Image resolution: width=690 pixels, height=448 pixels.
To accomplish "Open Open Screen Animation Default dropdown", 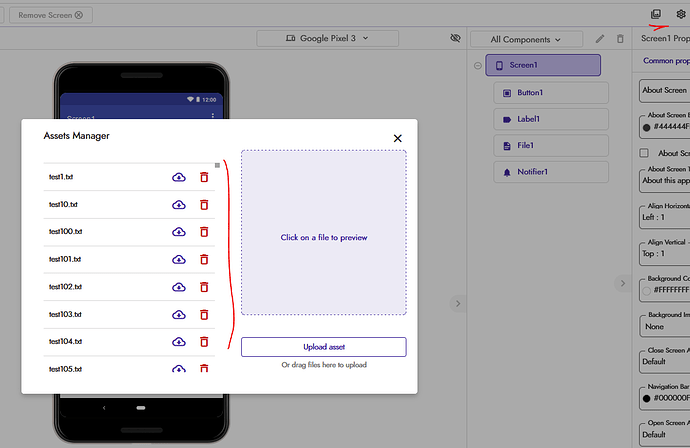I will 664,434.
